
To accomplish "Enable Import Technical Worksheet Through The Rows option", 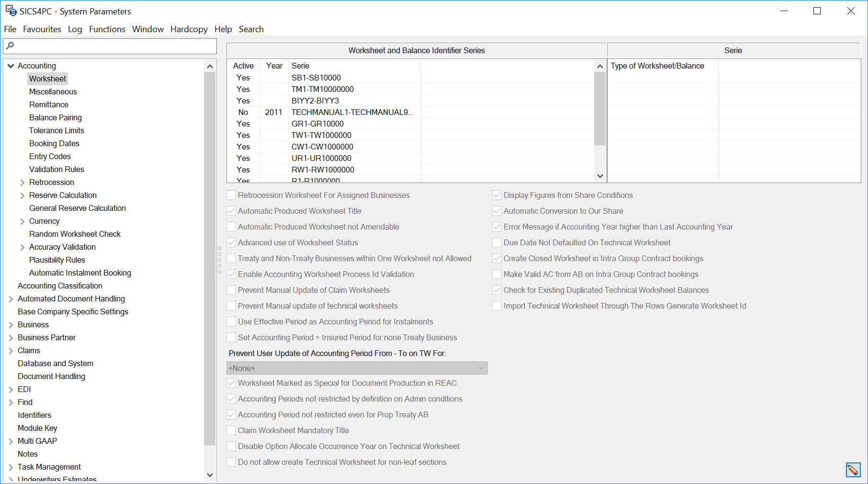I will (x=497, y=306).
